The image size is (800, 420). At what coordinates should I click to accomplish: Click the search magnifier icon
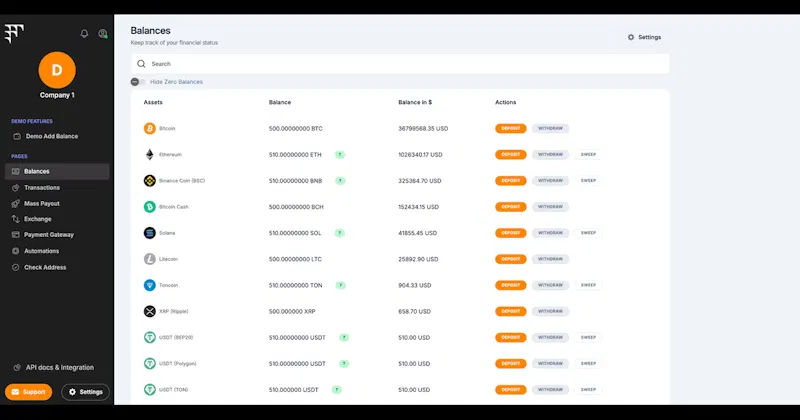141,64
